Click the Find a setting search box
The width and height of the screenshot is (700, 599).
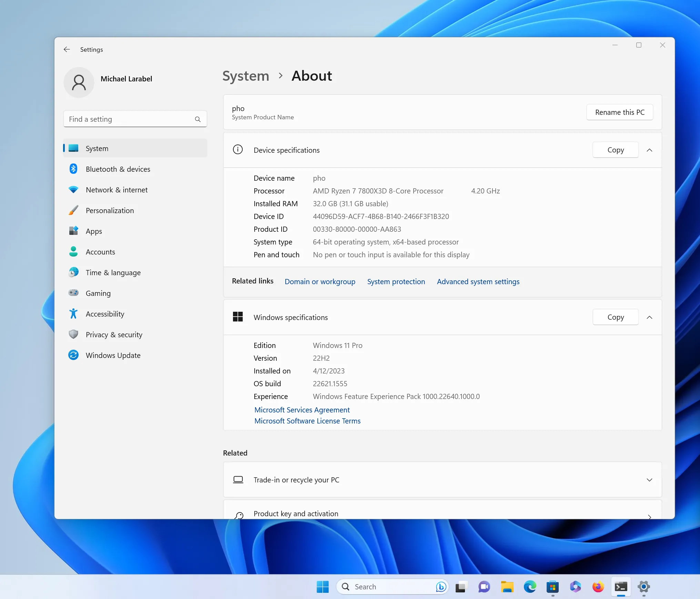pyautogui.click(x=131, y=119)
